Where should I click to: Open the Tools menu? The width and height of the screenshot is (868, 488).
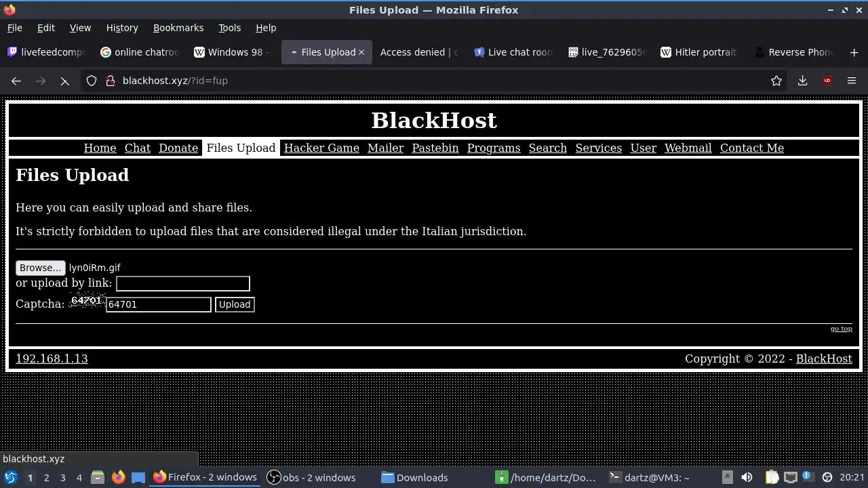click(x=229, y=28)
